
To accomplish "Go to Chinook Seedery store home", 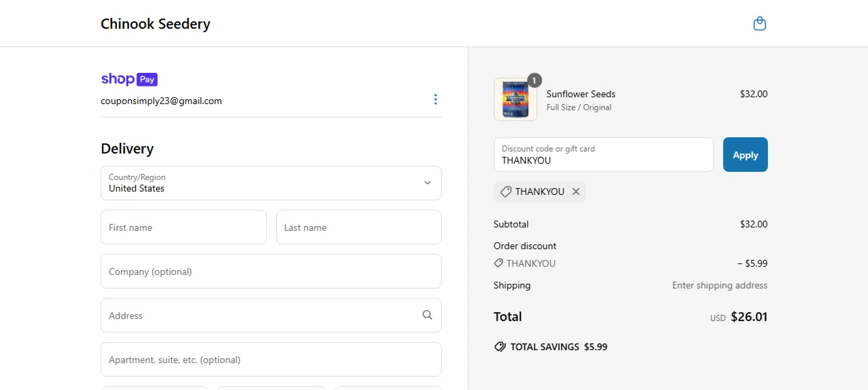I will (x=155, y=24).
